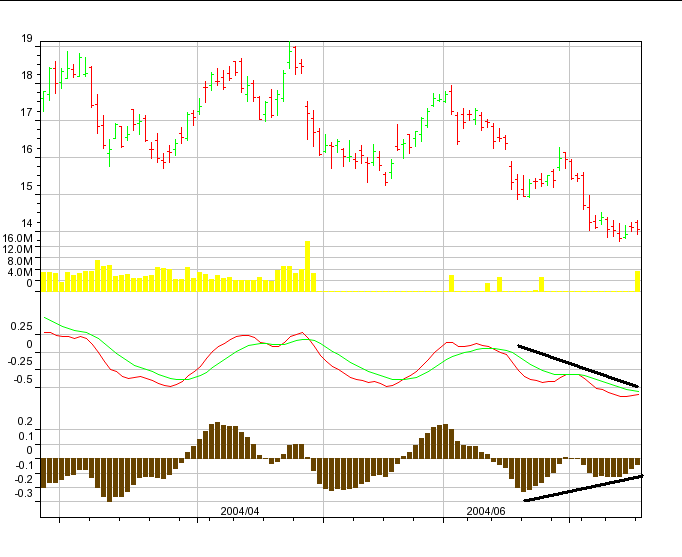Click the tallest brown histogram bar in April
The width and height of the screenshot is (682, 557).
pyautogui.click(x=217, y=441)
